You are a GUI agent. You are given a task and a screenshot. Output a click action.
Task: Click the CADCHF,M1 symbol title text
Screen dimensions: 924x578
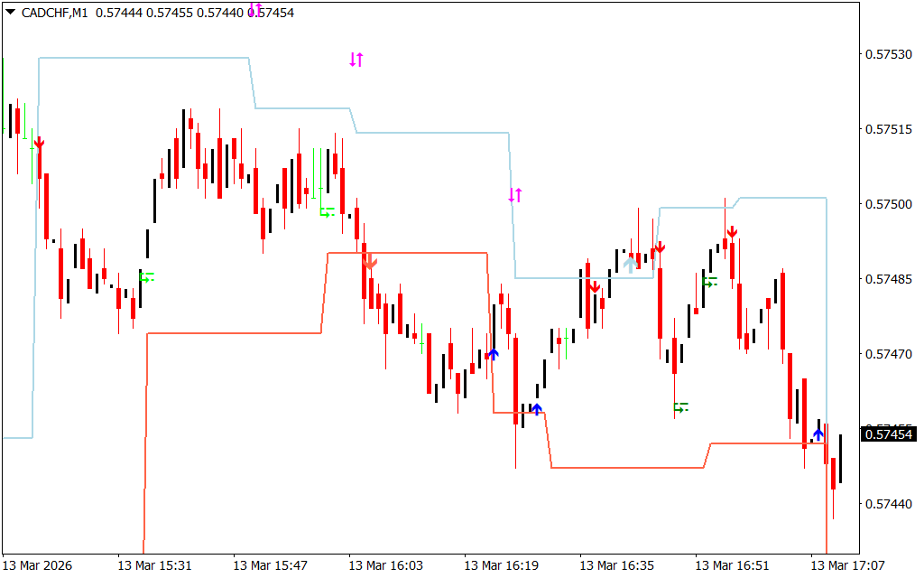pyautogui.click(x=54, y=13)
